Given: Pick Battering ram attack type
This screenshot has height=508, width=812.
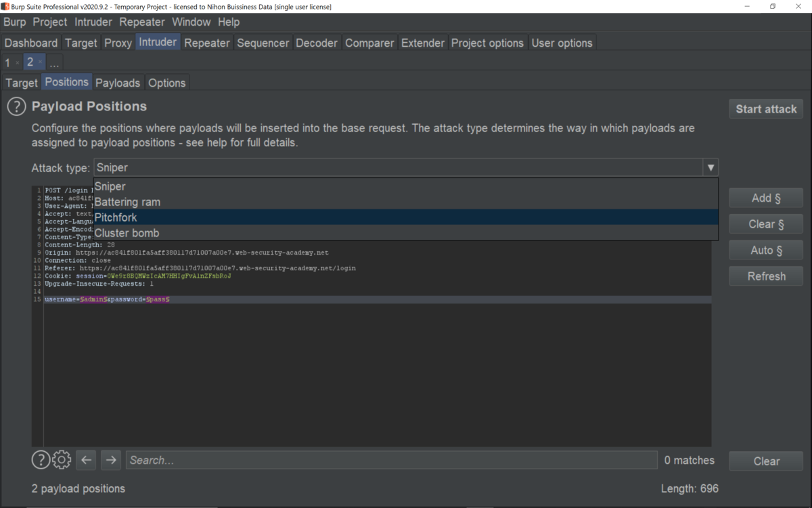Looking at the screenshot, I should coord(405,202).
